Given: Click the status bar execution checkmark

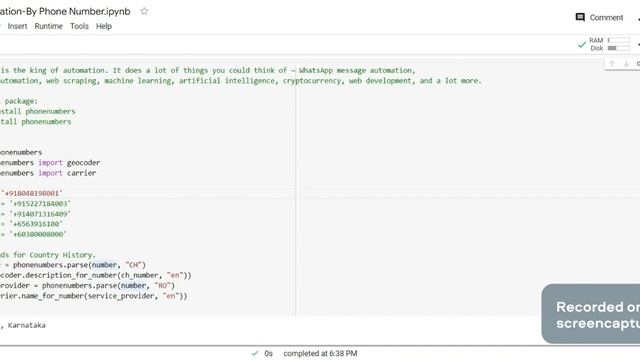Looking at the screenshot, I should point(255,353).
